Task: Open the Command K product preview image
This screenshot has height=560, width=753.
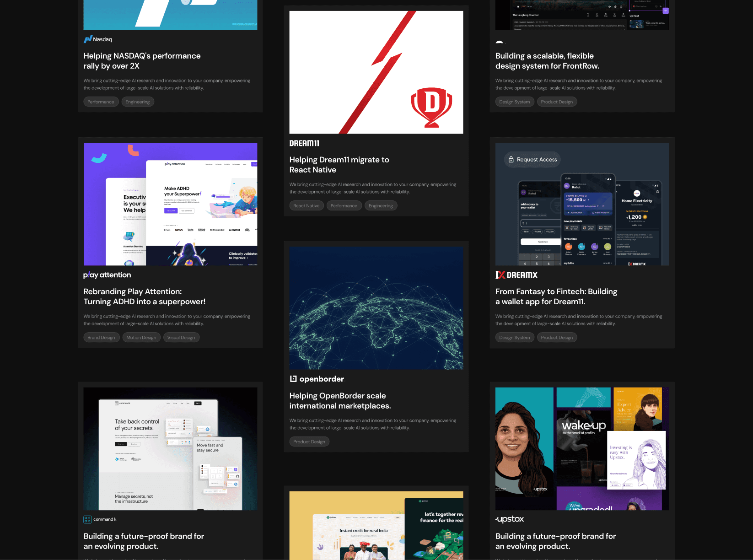Action: click(170, 449)
